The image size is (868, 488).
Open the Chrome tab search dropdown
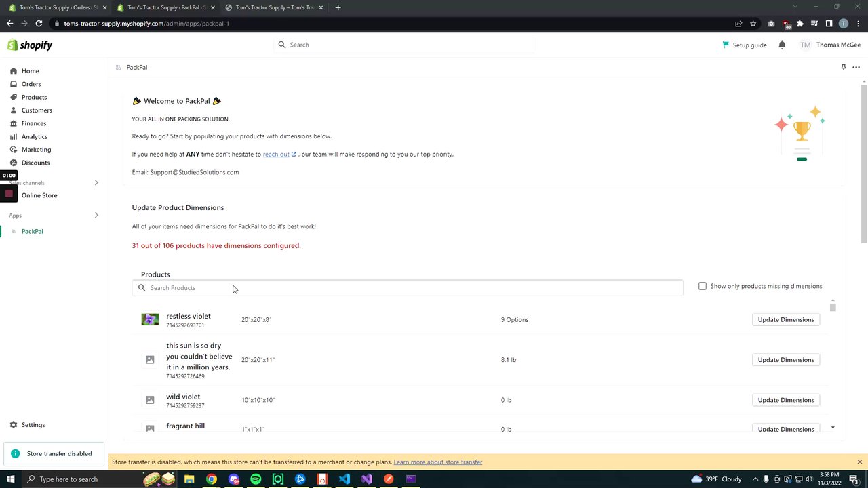click(795, 7)
